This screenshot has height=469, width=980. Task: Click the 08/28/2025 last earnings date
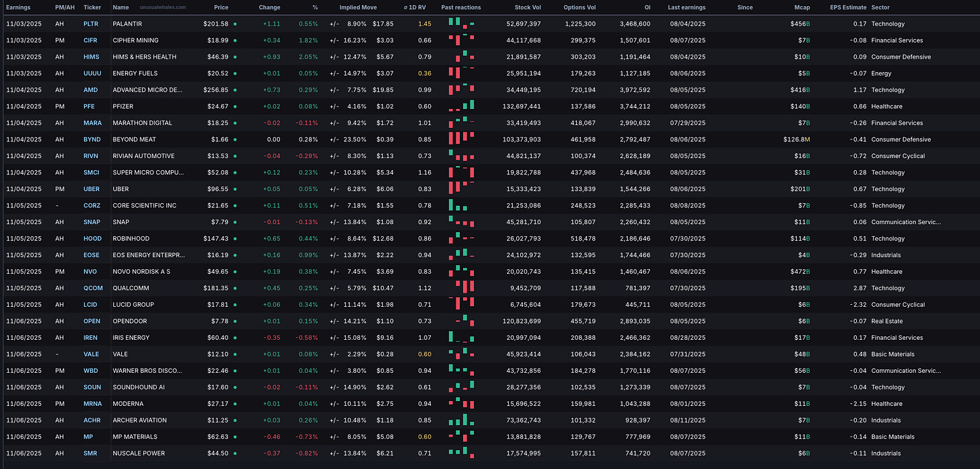(x=687, y=338)
